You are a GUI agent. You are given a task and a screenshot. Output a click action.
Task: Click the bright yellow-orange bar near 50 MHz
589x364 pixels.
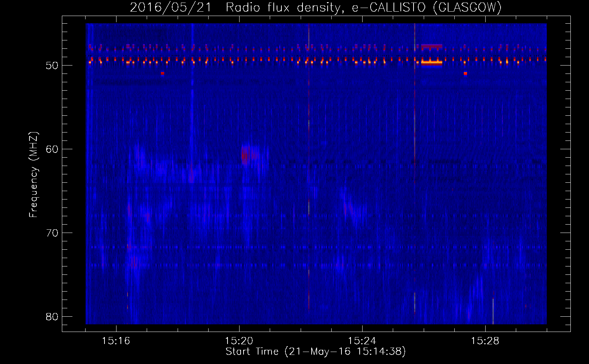(432, 63)
